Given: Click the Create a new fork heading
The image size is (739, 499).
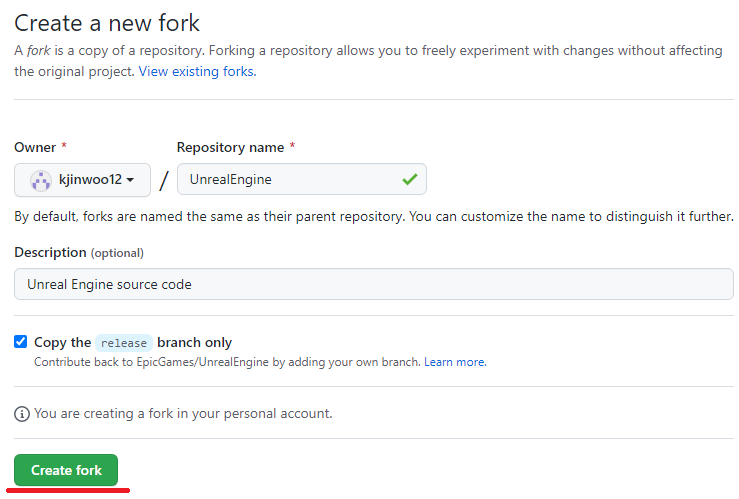Looking at the screenshot, I should click(107, 23).
